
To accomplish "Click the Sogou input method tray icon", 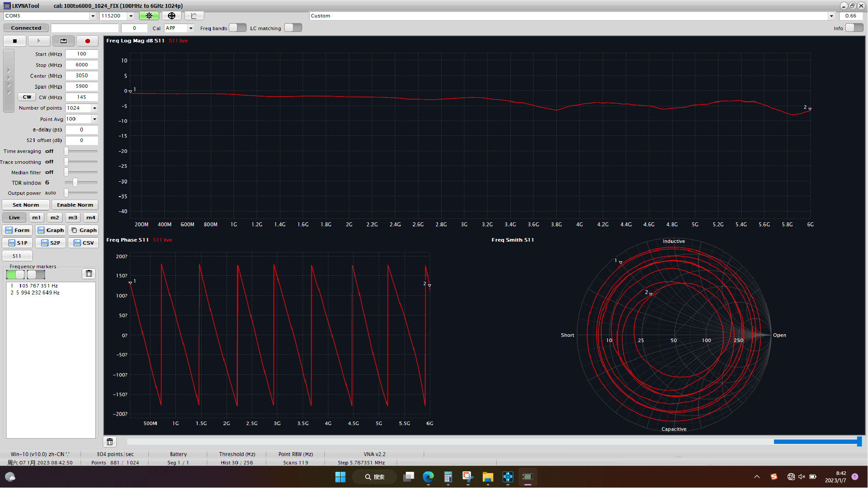I will tap(774, 477).
